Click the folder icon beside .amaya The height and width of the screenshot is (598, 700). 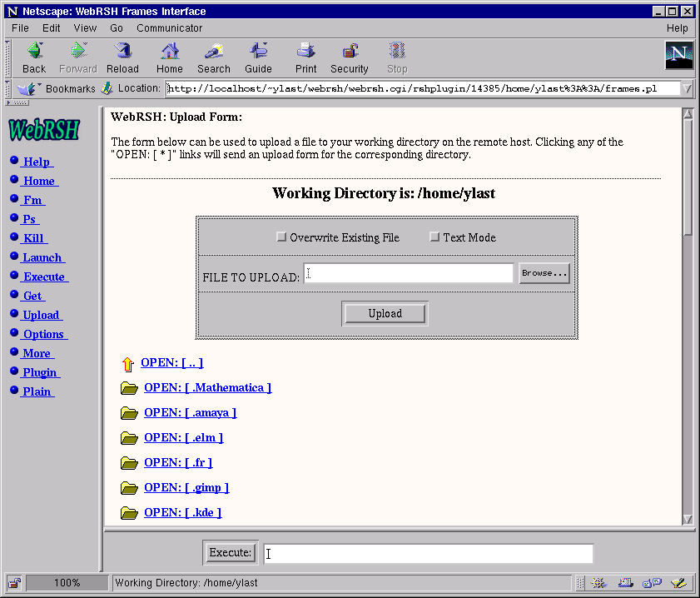[129, 412]
